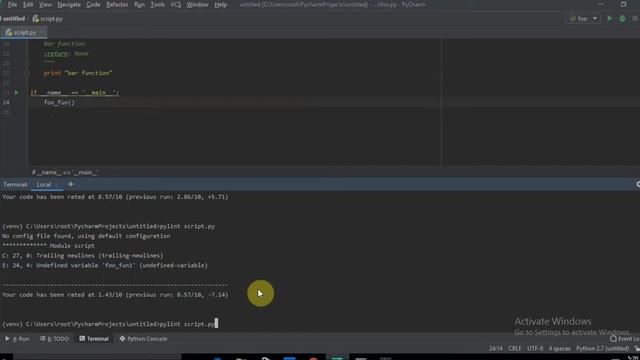Switch the Python 2.7 interpreter selector
The width and height of the screenshot is (640, 360).
[x=602, y=349]
